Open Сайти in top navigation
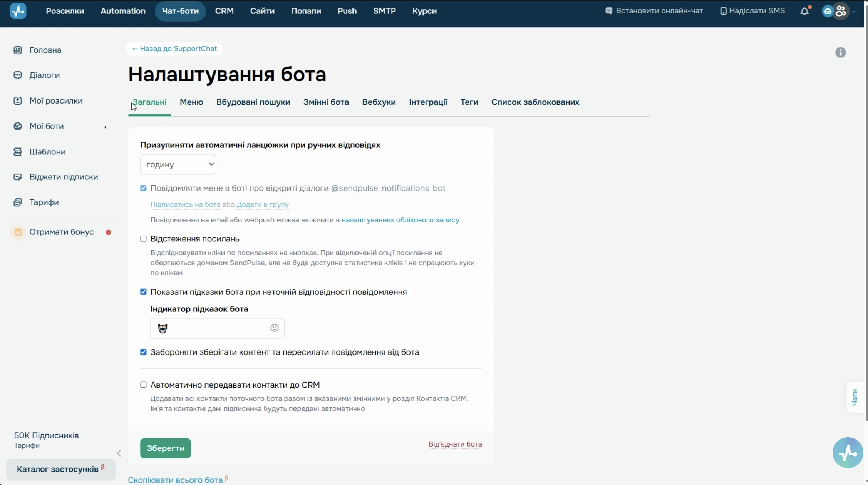Screen dimensions: 868x485 262,11
